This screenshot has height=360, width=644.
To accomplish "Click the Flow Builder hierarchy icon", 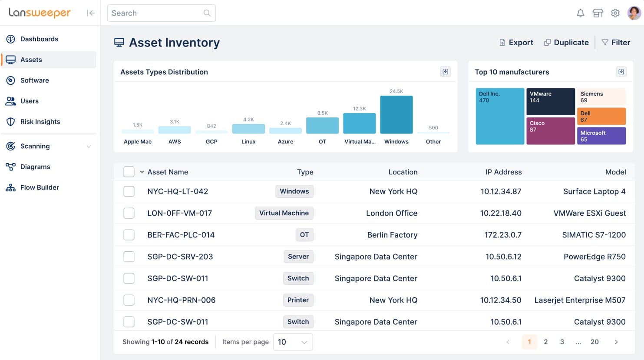I will coord(11,187).
